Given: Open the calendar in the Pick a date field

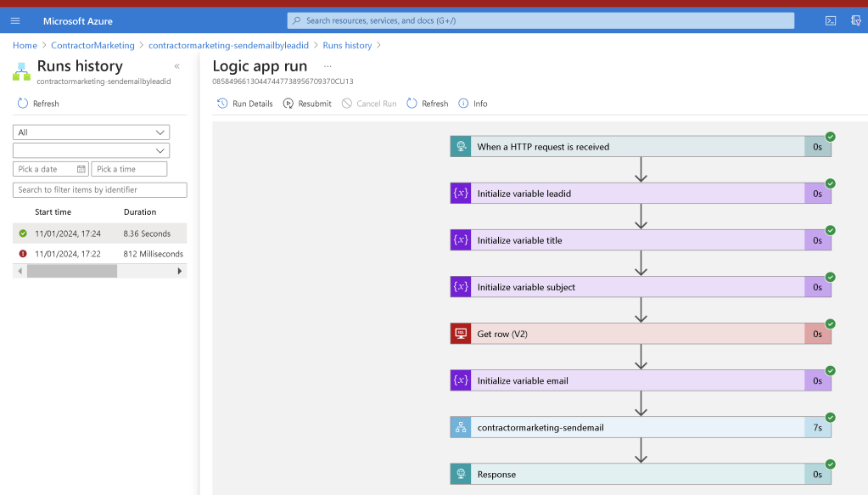Looking at the screenshot, I should click(81, 169).
